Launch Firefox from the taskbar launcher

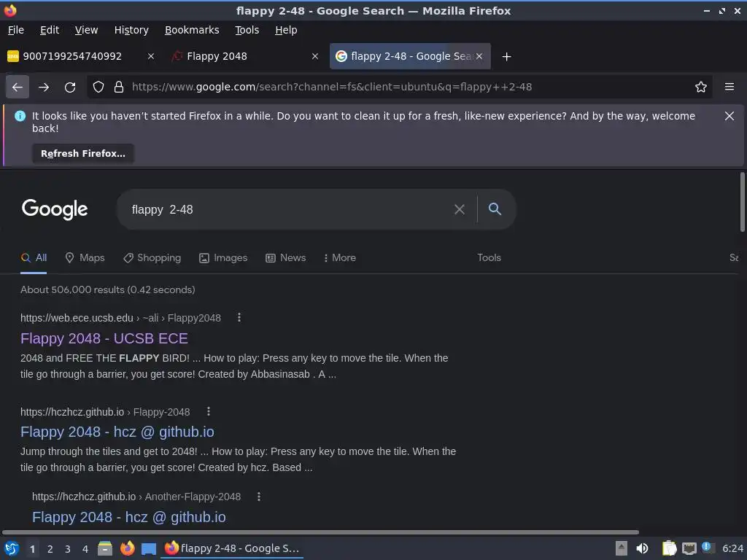[x=127, y=549]
